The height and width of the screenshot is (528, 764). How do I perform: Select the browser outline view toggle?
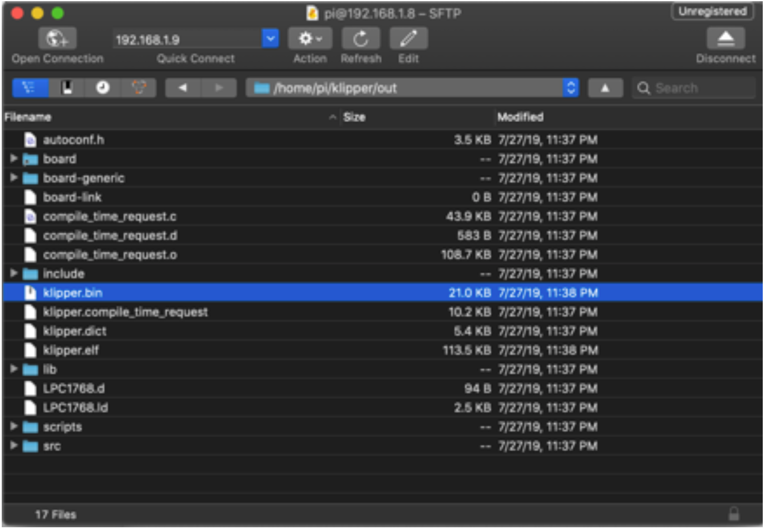click(29, 88)
